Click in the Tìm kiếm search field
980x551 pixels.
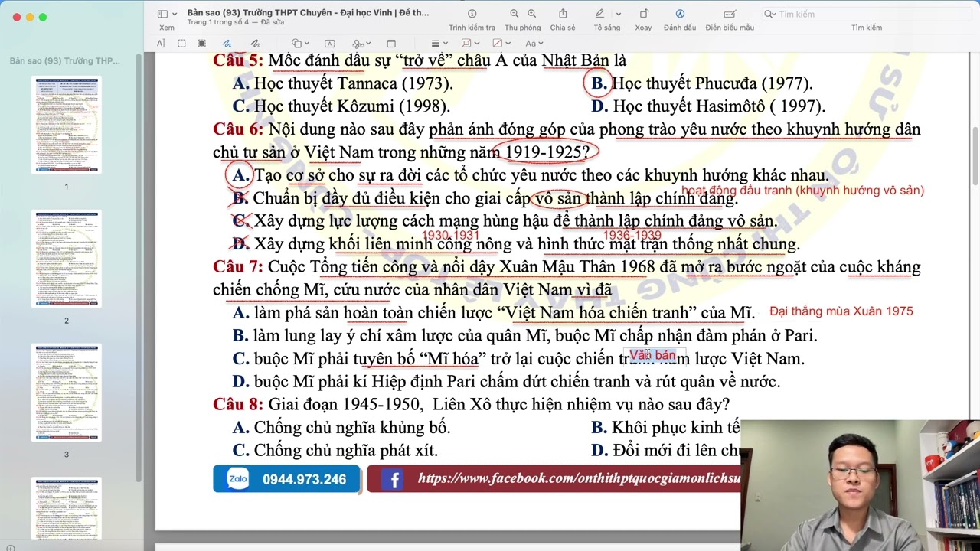pyautogui.click(x=865, y=14)
